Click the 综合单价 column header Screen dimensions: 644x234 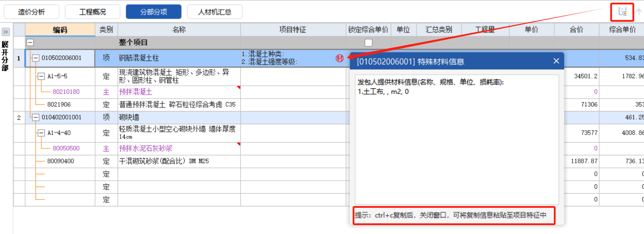(621, 30)
